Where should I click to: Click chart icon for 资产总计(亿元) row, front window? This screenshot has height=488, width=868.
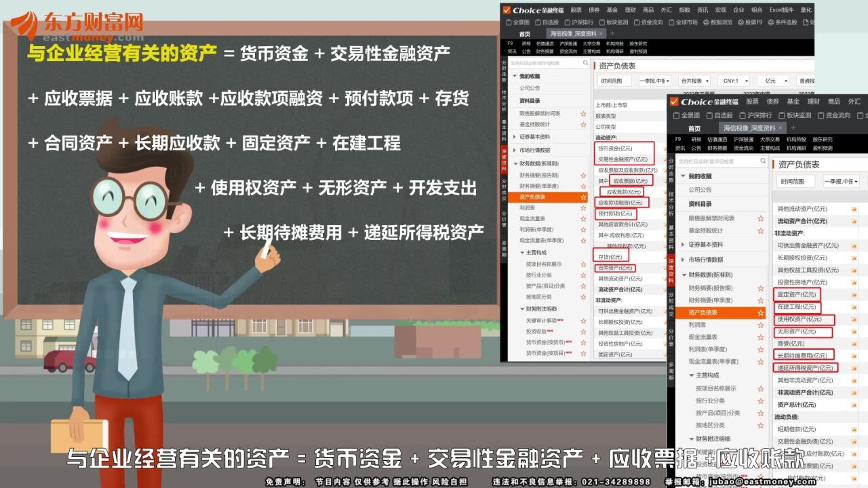pyautogui.click(x=854, y=405)
